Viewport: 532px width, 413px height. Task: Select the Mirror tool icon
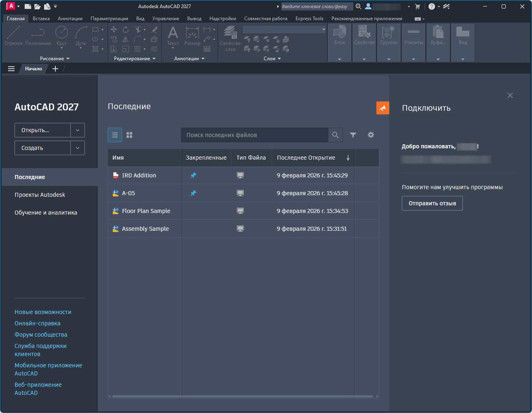[126, 39]
